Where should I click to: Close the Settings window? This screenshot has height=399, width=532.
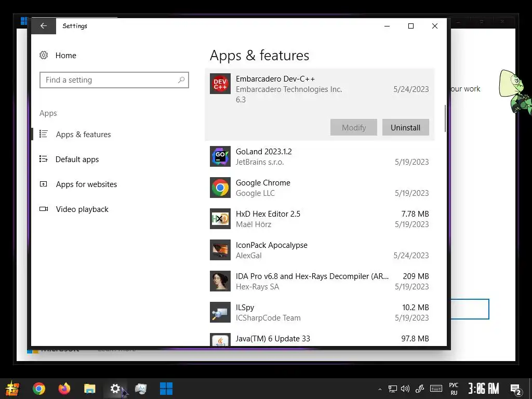(x=435, y=26)
